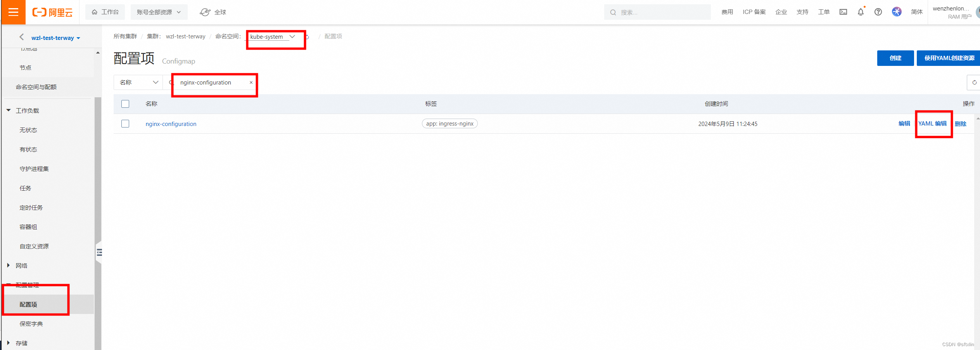This screenshot has width=980, height=350.
Task: Open 节点 in the sidebar
Action: point(26,68)
